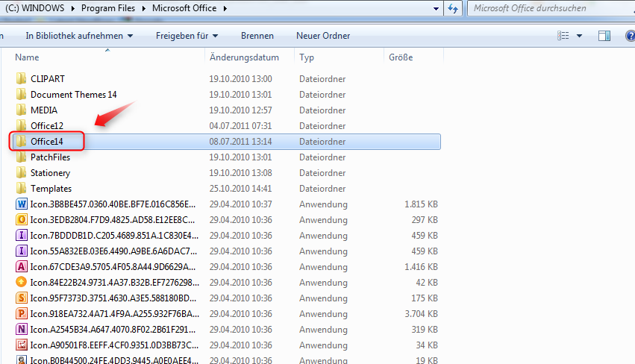635x364 pixels.
Task: Select the orange arrow icon file Icon.84E22B24
Action: click(112, 282)
